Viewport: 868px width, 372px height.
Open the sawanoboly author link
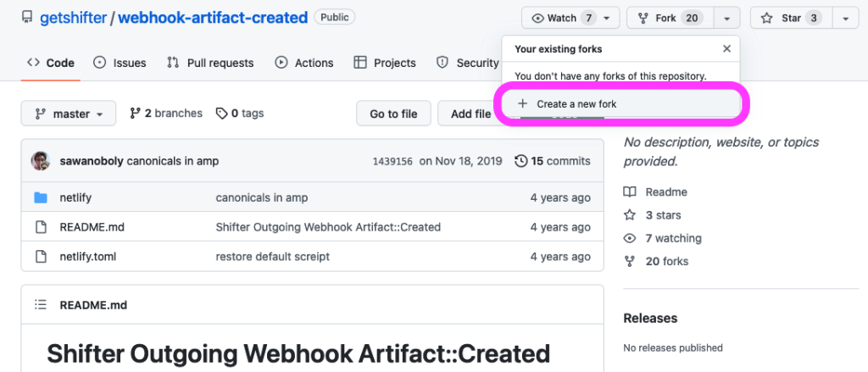[92, 162]
